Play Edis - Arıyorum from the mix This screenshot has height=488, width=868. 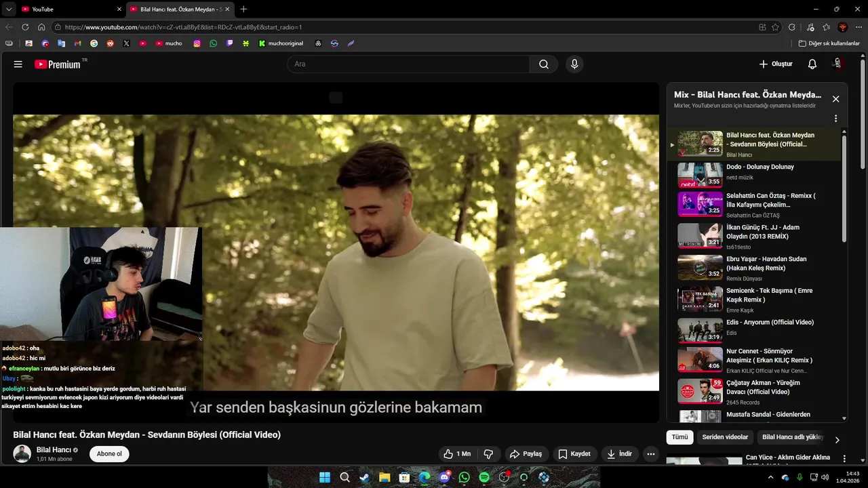(753, 331)
